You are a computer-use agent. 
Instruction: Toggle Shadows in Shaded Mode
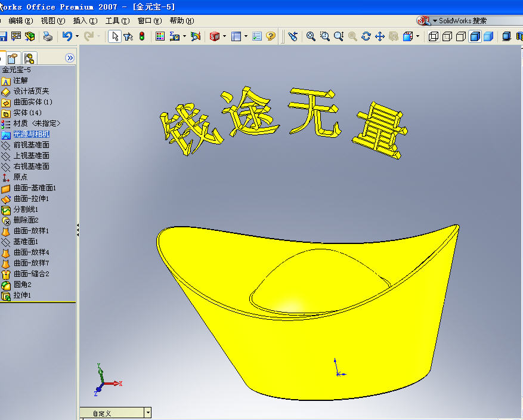pos(506,36)
